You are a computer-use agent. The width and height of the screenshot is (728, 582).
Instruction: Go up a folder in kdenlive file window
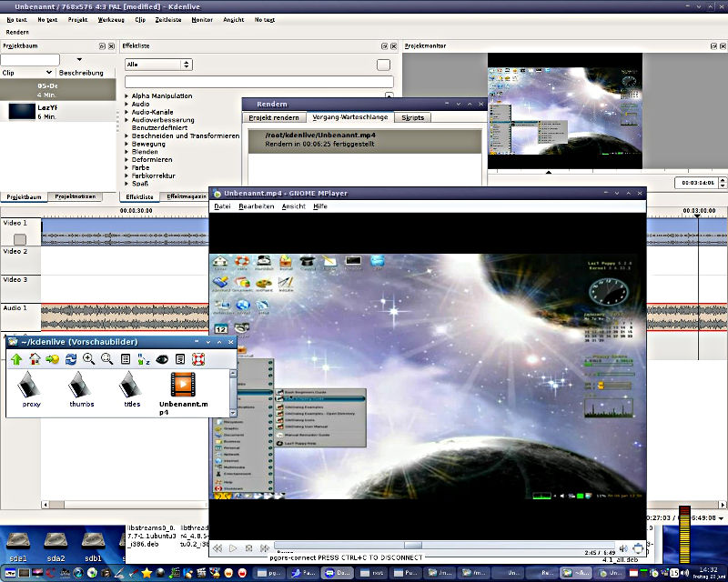coord(16,359)
